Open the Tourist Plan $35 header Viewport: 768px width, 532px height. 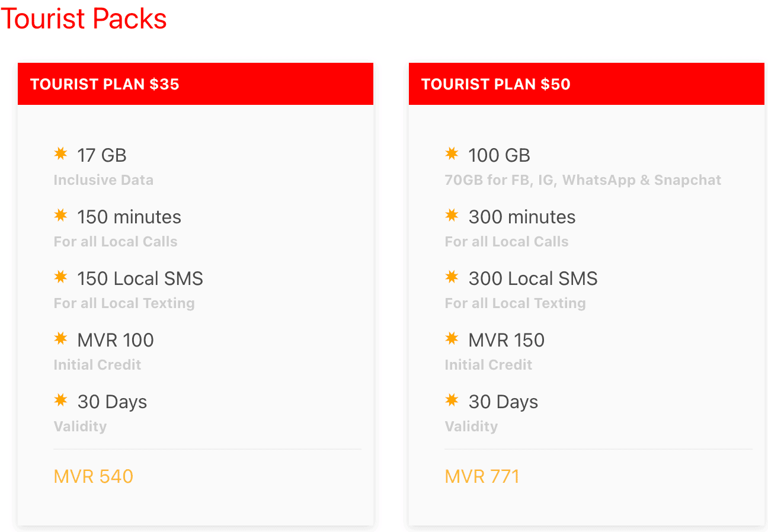click(196, 84)
